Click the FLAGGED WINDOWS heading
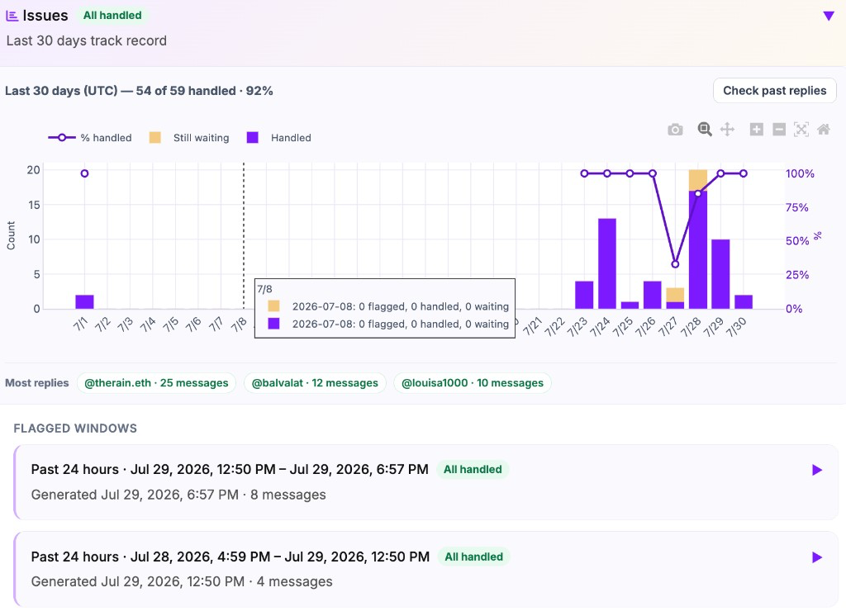 pyautogui.click(x=75, y=429)
